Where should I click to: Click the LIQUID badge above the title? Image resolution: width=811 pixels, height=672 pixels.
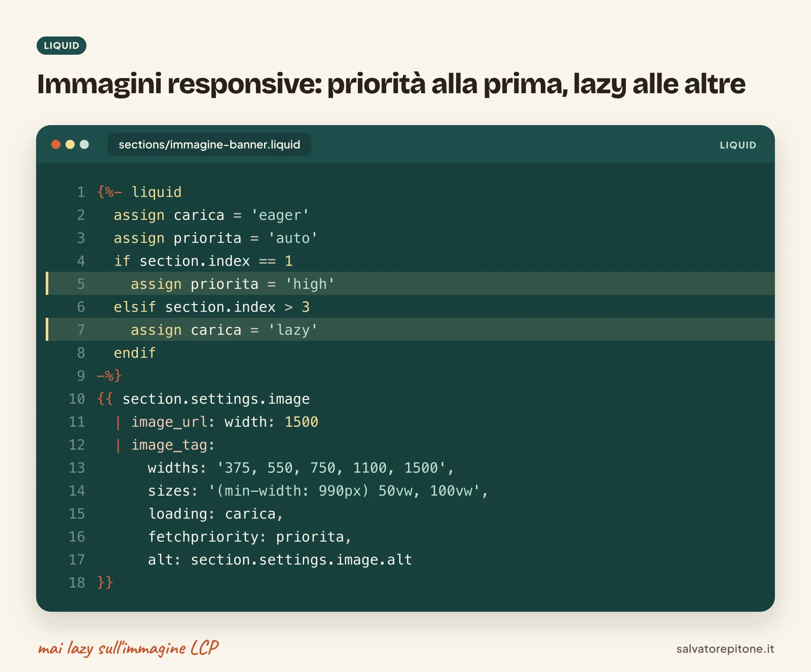(61, 46)
